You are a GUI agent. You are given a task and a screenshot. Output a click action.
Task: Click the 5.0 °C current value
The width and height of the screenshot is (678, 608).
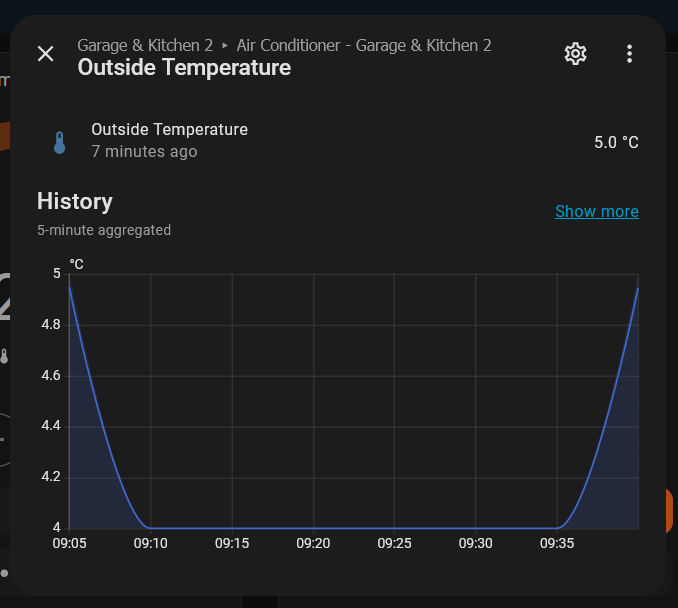[x=615, y=142]
